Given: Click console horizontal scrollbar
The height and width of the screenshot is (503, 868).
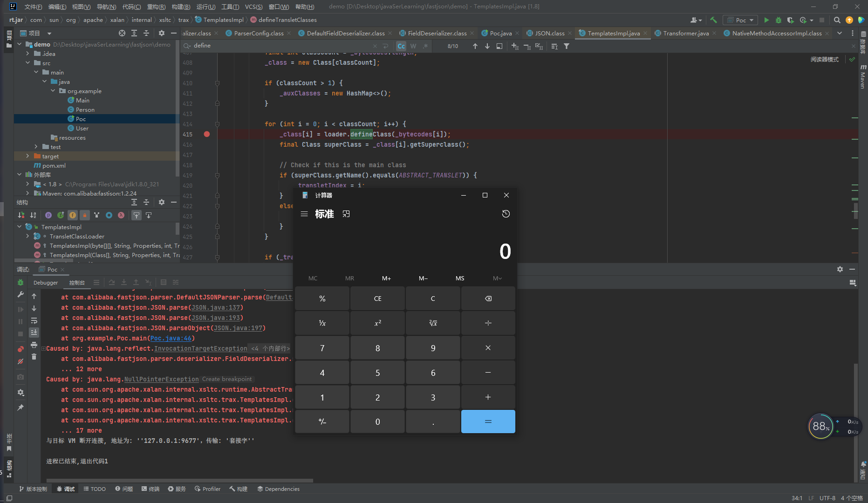Looking at the screenshot, I should pyautogui.click(x=179, y=480).
